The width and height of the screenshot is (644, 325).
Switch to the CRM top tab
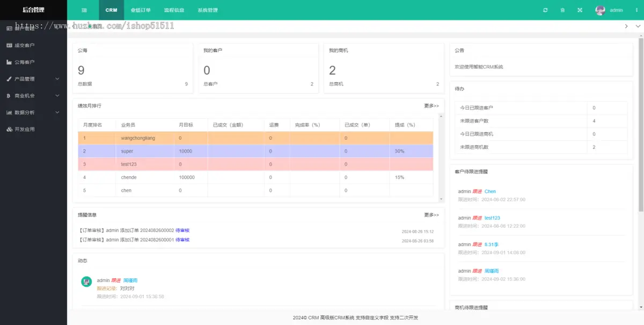coord(111,10)
